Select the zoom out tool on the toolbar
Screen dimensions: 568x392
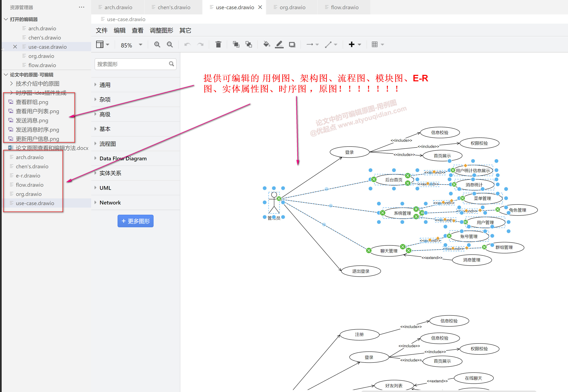[x=170, y=45]
